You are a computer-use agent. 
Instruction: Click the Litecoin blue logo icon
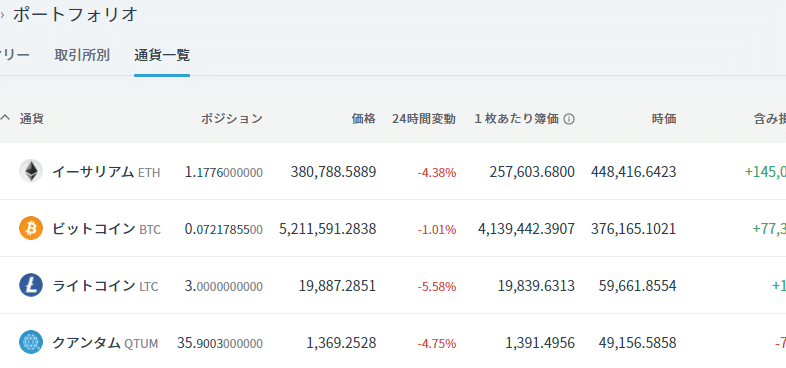(x=31, y=286)
